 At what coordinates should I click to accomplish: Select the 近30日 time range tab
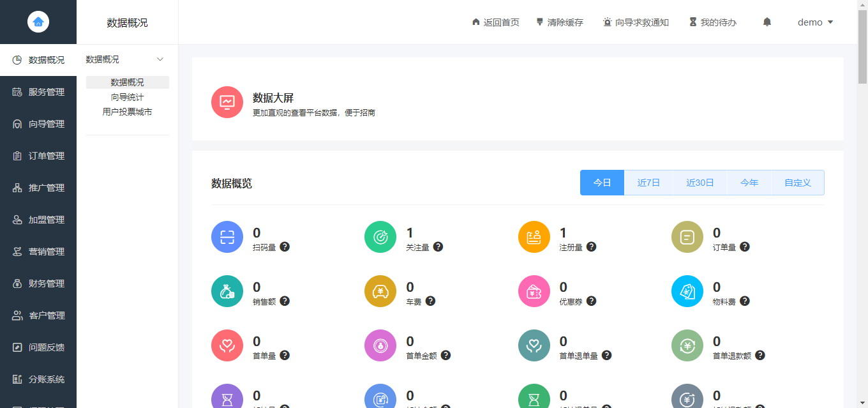coord(700,183)
